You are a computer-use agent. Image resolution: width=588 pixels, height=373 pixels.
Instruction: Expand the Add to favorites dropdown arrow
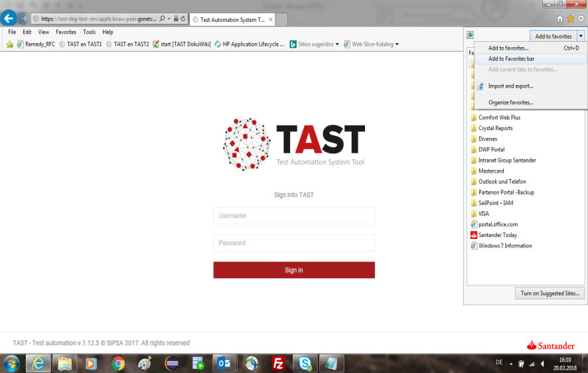[x=581, y=36]
